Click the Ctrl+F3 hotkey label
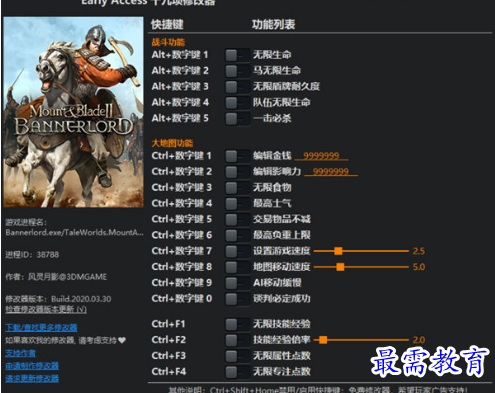Screen dimensions: 495x393 (x=169, y=356)
